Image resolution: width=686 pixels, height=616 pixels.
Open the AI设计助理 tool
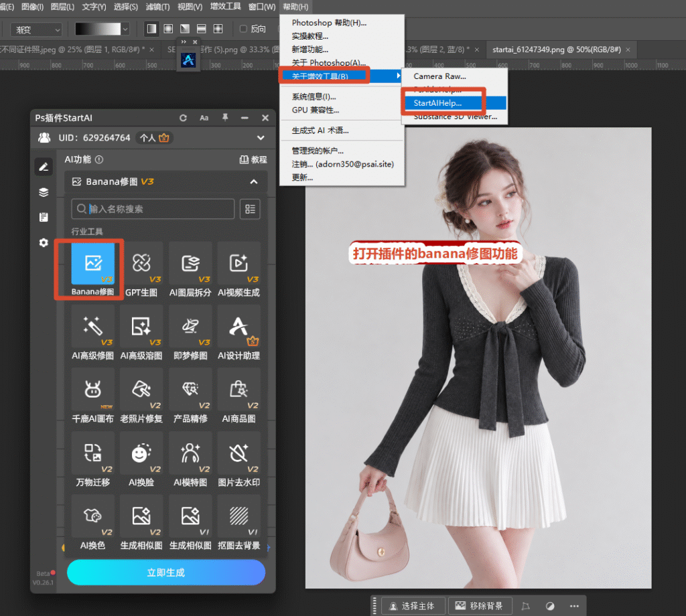(x=239, y=327)
